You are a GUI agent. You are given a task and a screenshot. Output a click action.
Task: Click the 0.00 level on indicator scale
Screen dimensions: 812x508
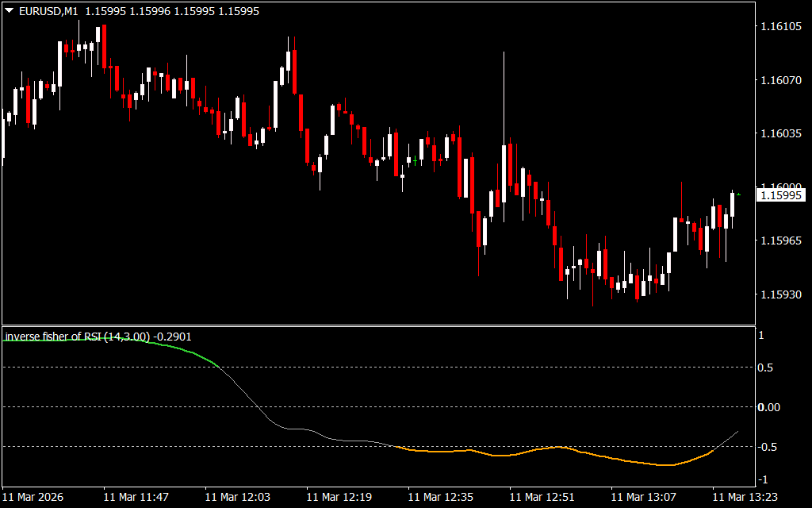click(769, 407)
